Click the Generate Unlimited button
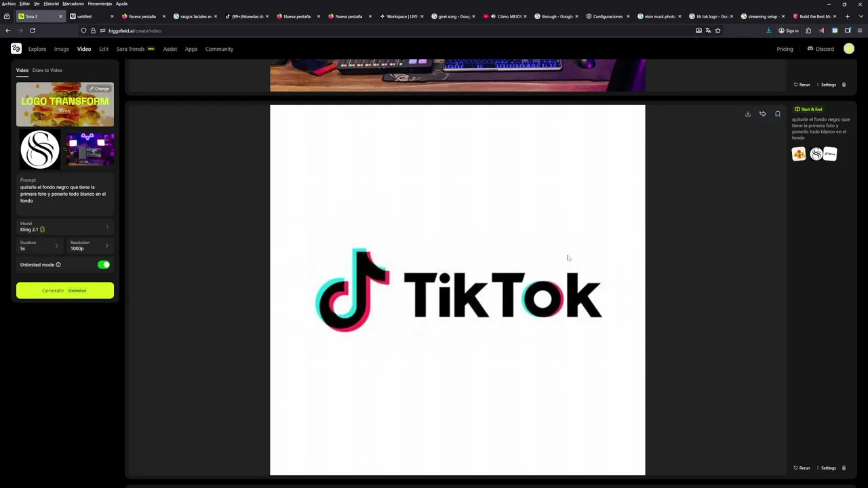 (x=65, y=291)
